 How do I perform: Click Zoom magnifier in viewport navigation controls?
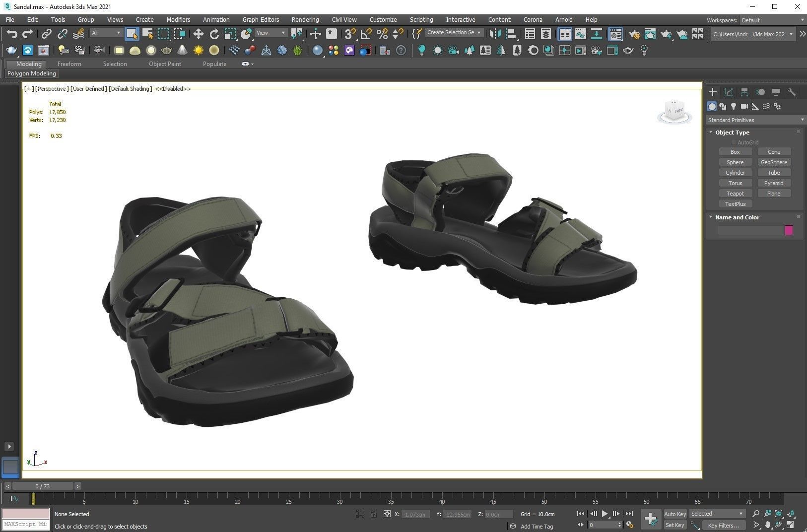pyautogui.click(x=756, y=514)
